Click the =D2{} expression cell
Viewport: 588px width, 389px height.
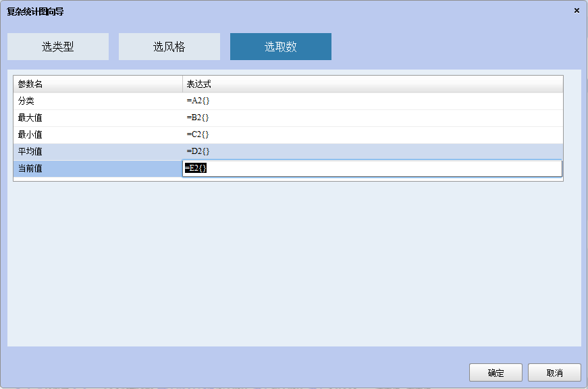point(373,151)
